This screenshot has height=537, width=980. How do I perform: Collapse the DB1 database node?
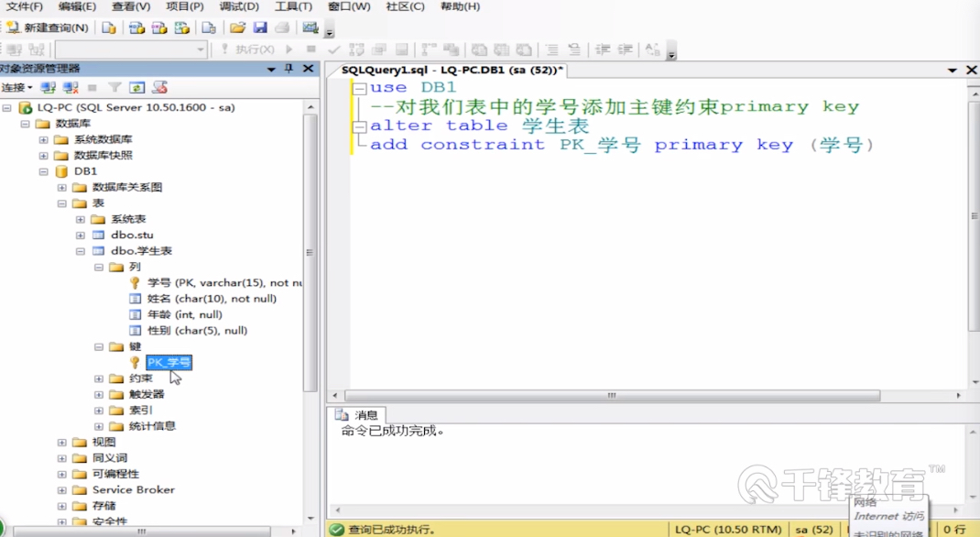(x=44, y=171)
